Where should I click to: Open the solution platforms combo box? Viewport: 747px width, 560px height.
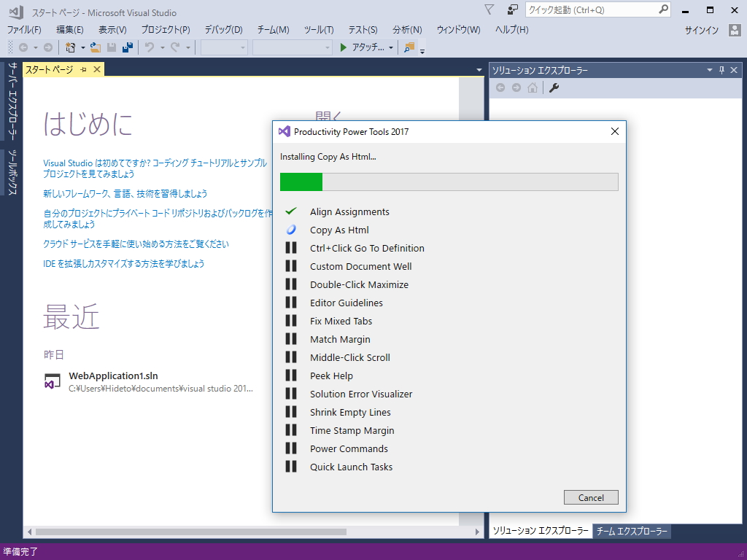pos(292,47)
